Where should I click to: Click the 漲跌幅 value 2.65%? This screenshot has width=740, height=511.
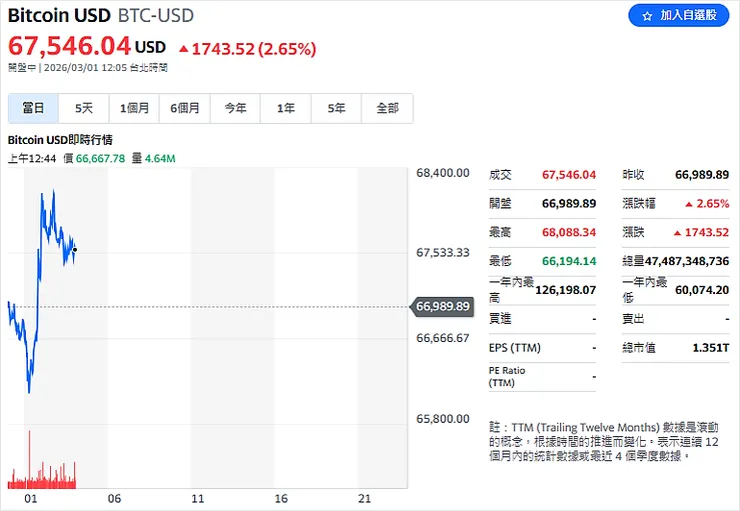[713, 204]
